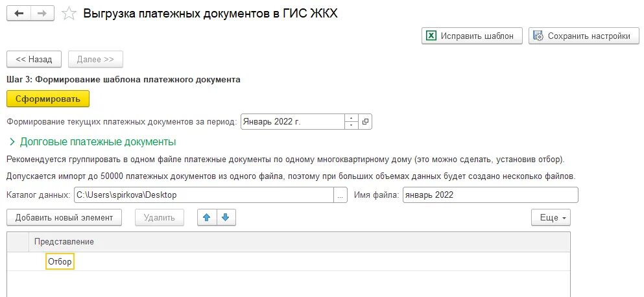Decrease period with stepper down arrow
Image resolution: width=644 pixels, height=297 pixels.
pos(351,125)
